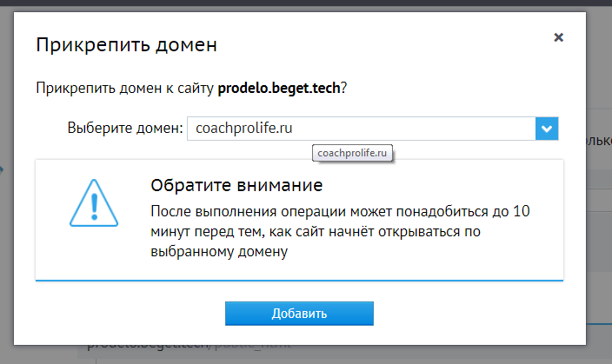The image size is (612, 364).
Task: Click the prodelo.beget.tech site name text
Action: coord(279,88)
